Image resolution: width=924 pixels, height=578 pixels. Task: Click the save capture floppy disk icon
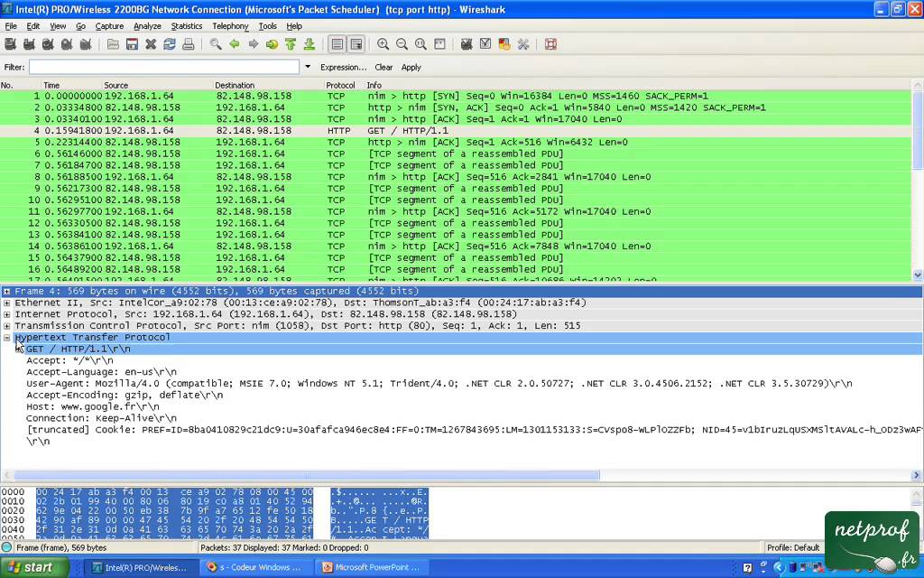(x=132, y=44)
